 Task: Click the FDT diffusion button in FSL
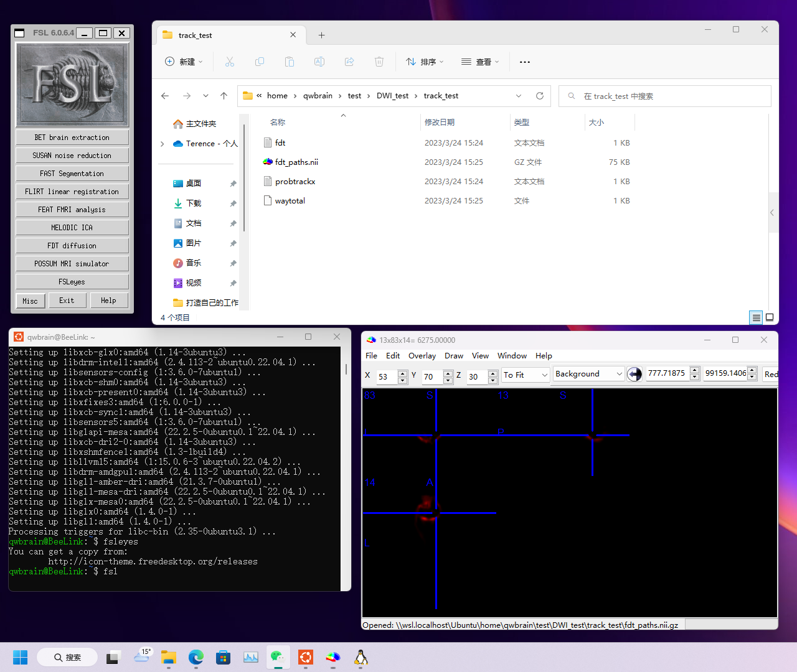point(72,245)
